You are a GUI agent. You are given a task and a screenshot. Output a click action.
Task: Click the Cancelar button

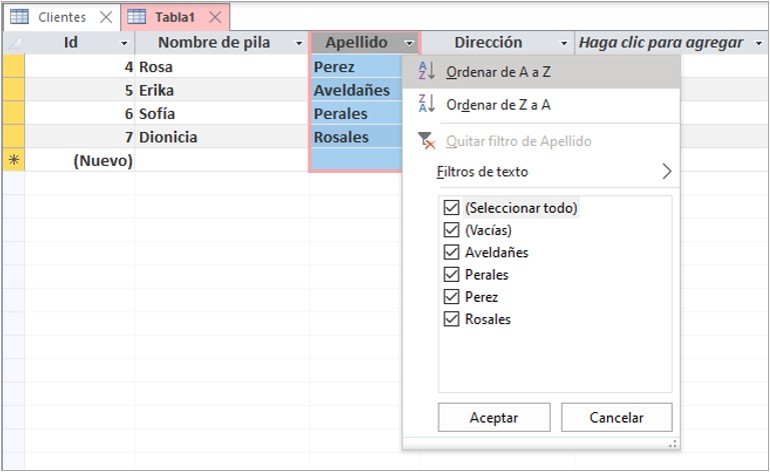[x=617, y=417]
